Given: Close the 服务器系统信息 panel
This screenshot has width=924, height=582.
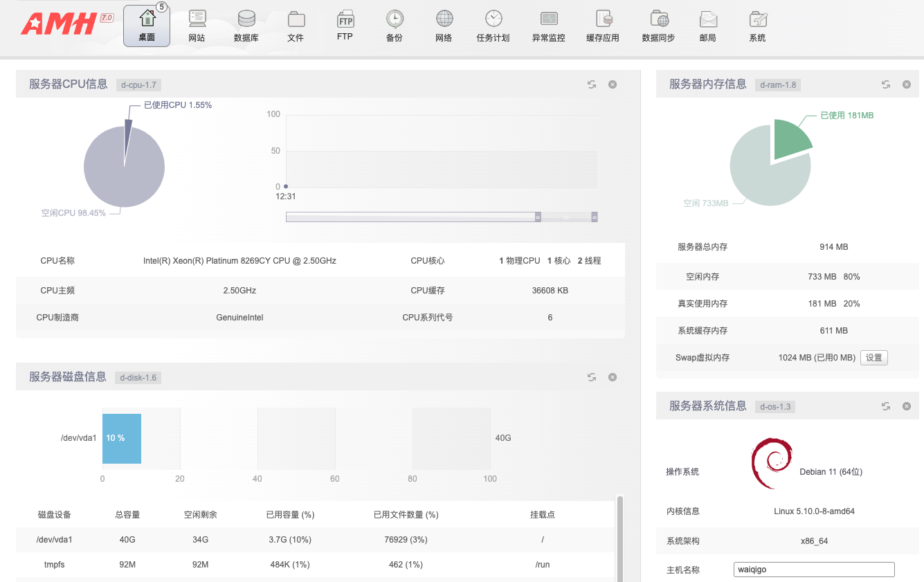Looking at the screenshot, I should 906,406.
